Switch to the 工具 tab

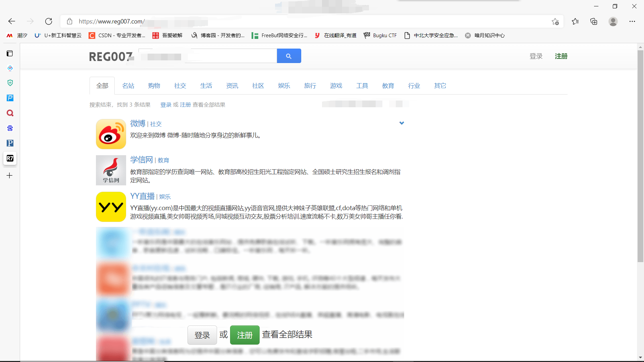(x=362, y=86)
